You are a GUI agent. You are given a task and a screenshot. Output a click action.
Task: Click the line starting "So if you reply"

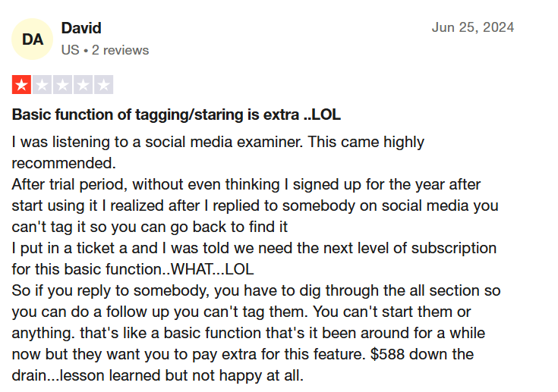(256, 290)
